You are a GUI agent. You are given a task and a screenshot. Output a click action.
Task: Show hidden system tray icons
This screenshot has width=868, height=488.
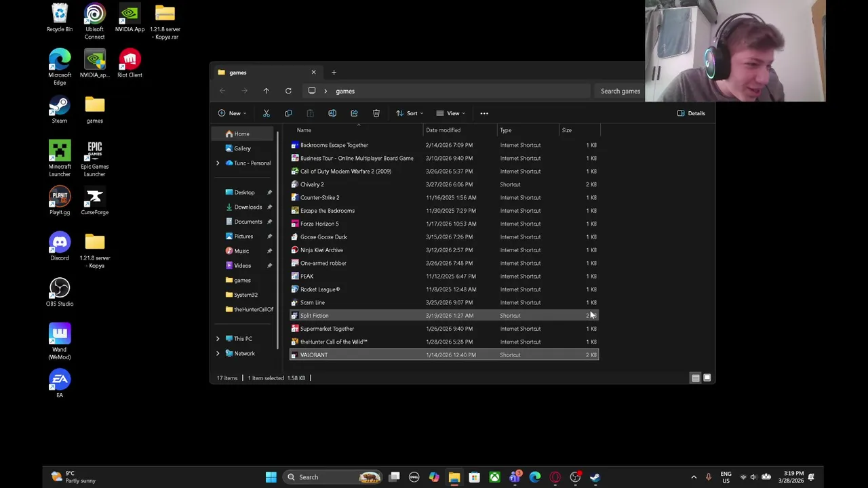tap(694, 477)
